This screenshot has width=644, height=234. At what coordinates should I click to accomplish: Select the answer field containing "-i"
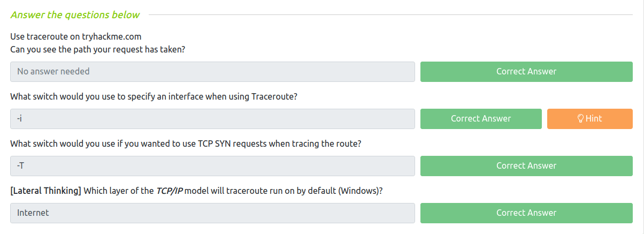[212, 119]
